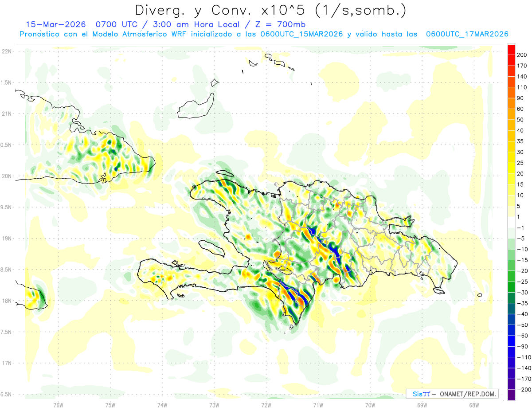Click the '71W' longitude label
Screen dimensions: 532x411
click(317, 405)
